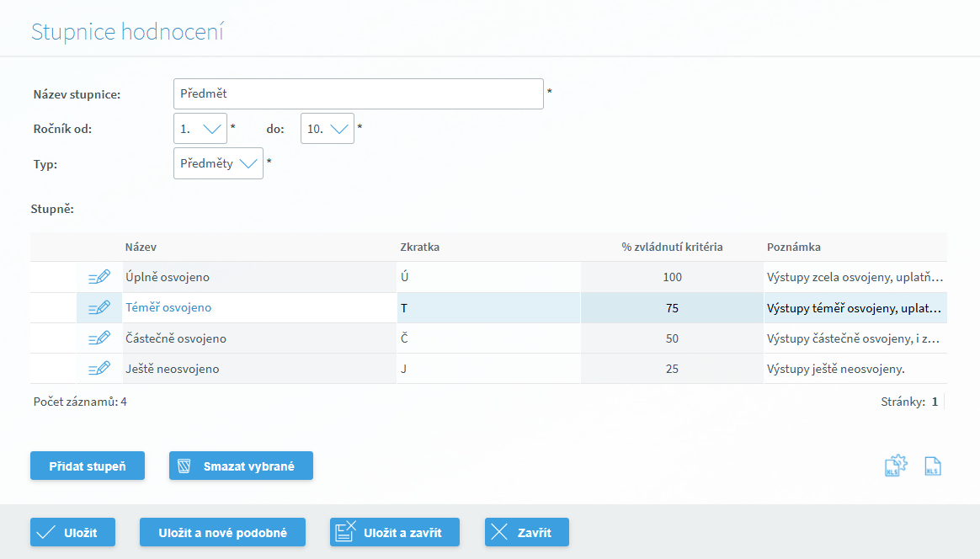
Task: Open XLS export settings with gear icon
Action: [896, 466]
